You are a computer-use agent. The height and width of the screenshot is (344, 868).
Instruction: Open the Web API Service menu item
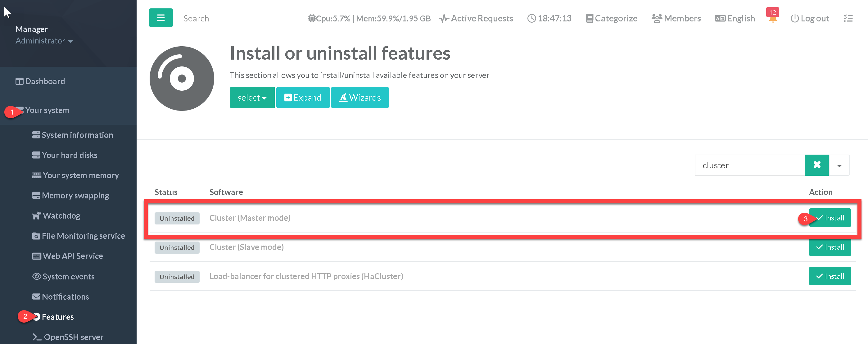72,256
